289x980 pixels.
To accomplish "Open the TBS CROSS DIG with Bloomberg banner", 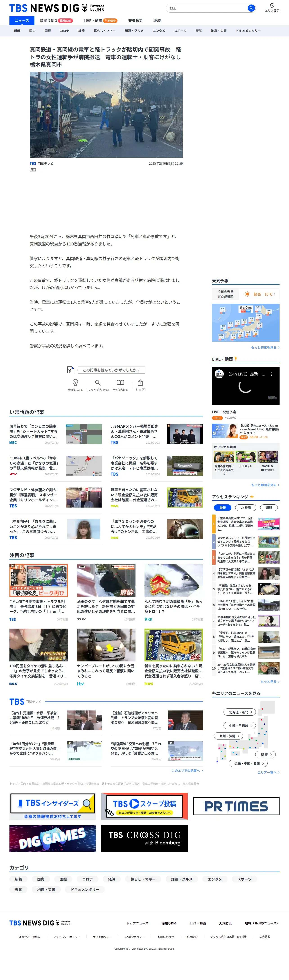I will click(x=144, y=838).
